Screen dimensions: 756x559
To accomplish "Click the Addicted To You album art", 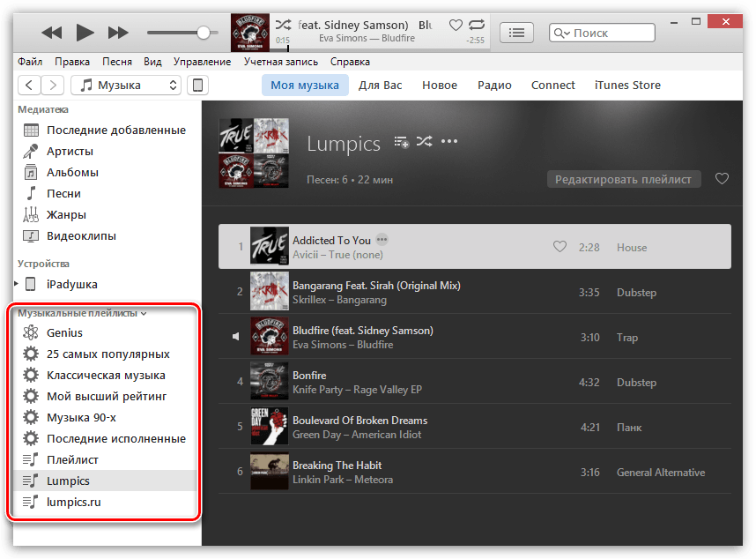I will click(270, 245).
